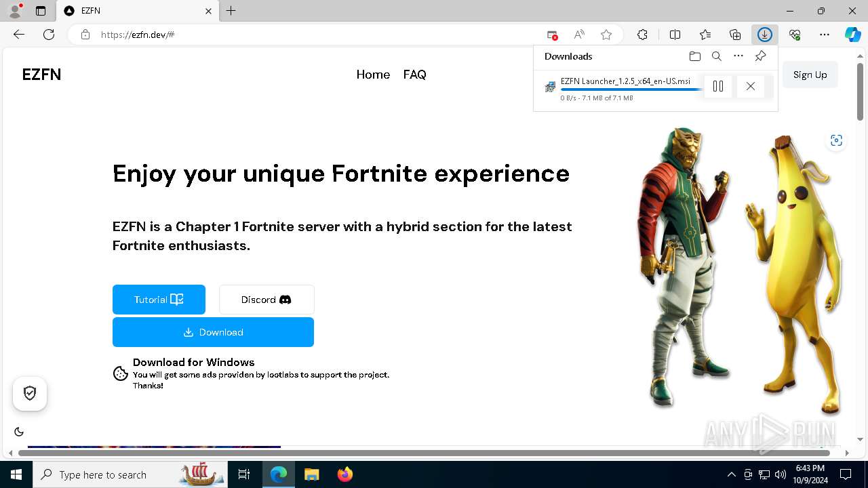The height and width of the screenshot is (488, 868).
Task: Click the EZFN site logo
Action: [41, 75]
